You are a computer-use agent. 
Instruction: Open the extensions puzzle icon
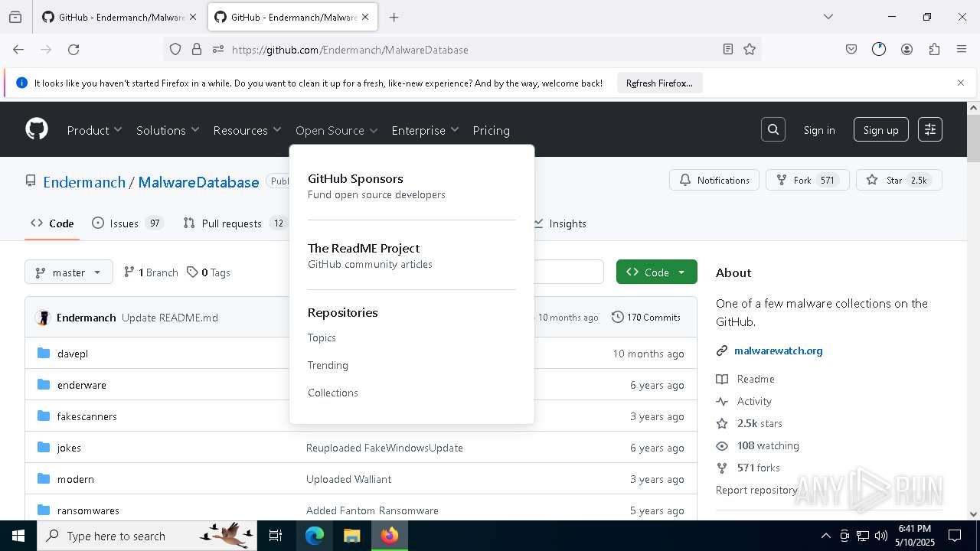pyautogui.click(x=934, y=49)
